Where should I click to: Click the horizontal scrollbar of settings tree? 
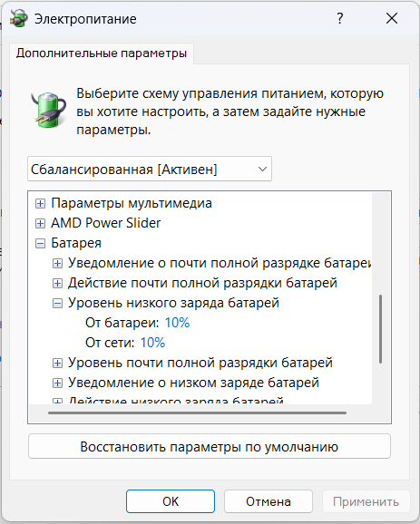pos(197,413)
